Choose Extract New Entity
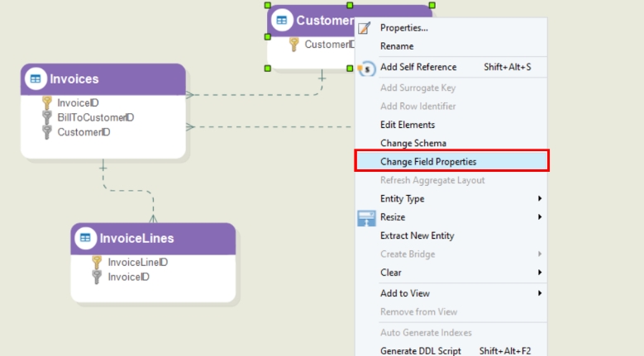 point(417,235)
